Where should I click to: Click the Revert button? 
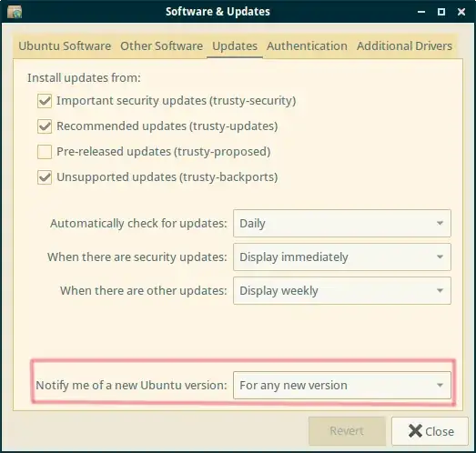pos(347,431)
